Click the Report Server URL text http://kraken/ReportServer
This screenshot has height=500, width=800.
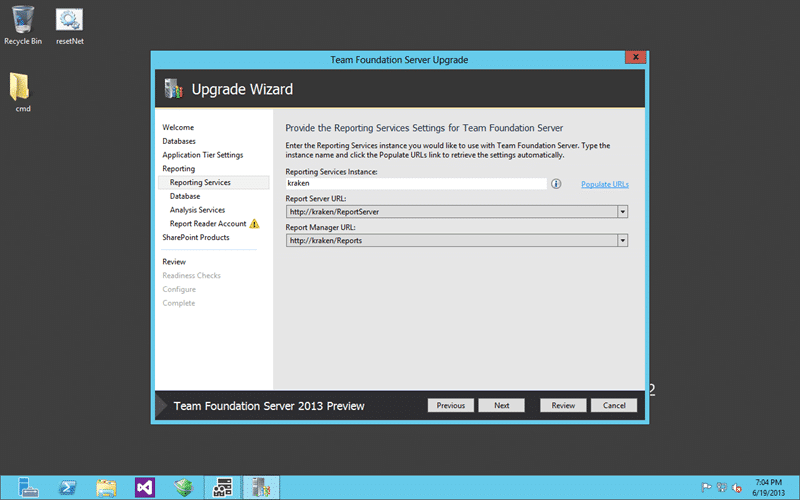point(334,212)
